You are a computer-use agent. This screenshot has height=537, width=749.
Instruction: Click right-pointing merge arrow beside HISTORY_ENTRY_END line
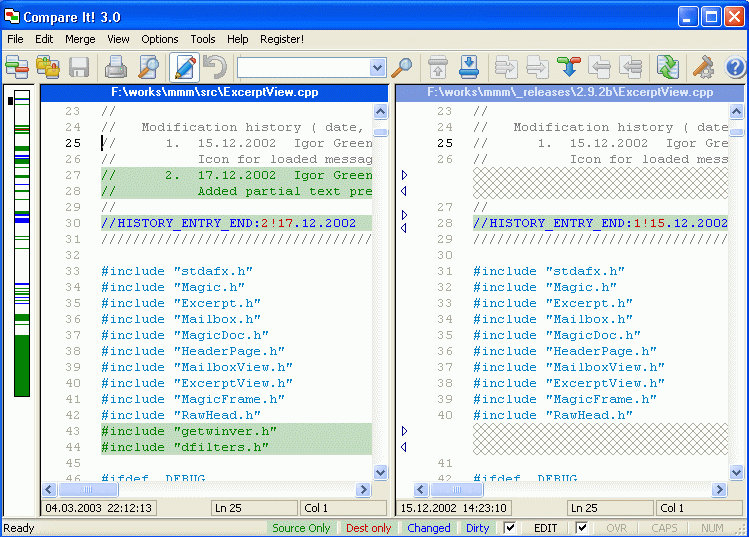coord(404,215)
